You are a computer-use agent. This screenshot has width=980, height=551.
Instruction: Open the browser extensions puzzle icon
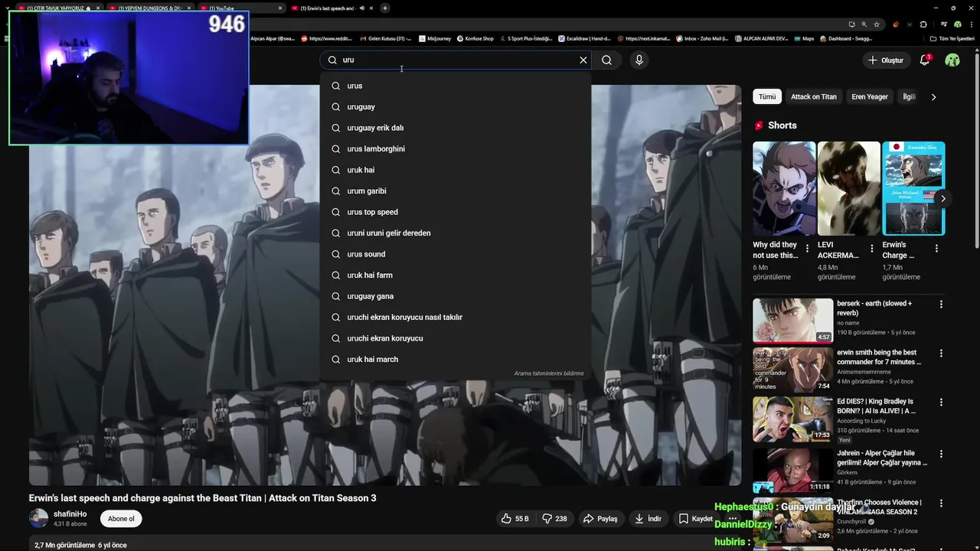click(x=923, y=24)
